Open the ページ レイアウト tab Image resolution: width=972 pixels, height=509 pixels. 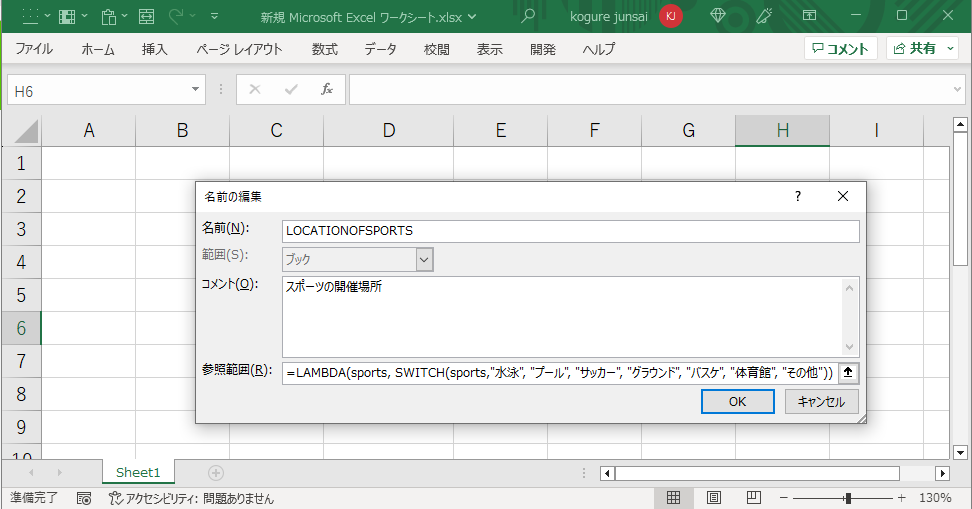click(x=239, y=49)
